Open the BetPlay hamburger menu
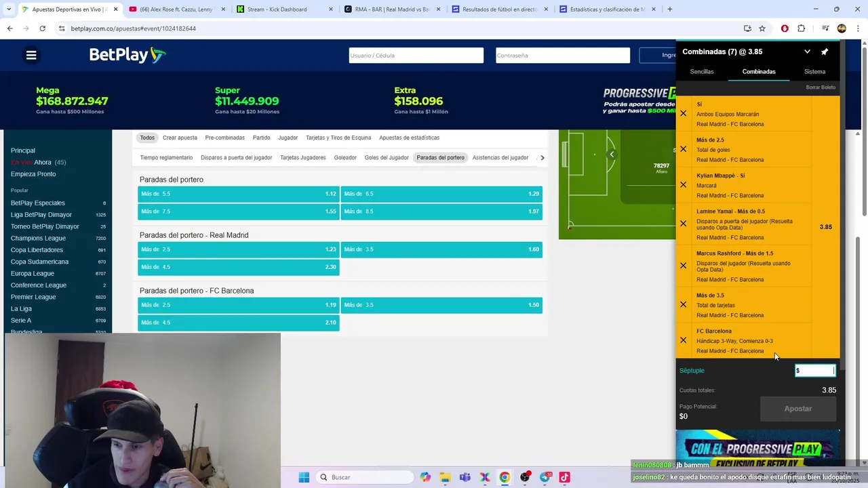This screenshot has height=488, width=868. pyautogui.click(x=31, y=56)
